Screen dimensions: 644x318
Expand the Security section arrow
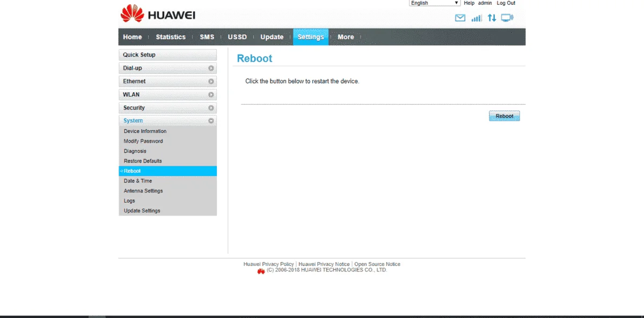pos(211,108)
